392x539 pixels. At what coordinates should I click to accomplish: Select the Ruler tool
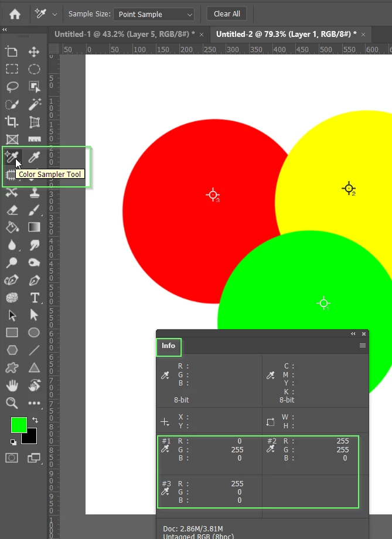(x=34, y=139)
